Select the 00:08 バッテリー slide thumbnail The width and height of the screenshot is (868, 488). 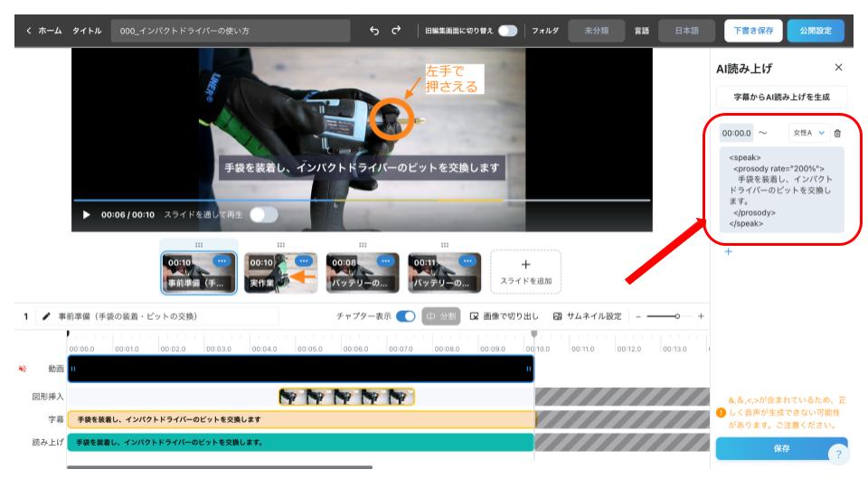coord(363,272)
